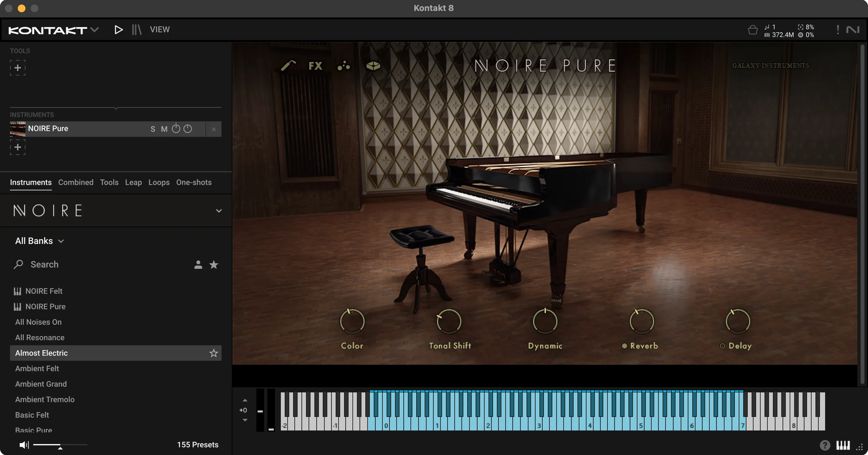Solo the NOIRE Pure instrument
868x455 pixels.
[x=153, y=129]
